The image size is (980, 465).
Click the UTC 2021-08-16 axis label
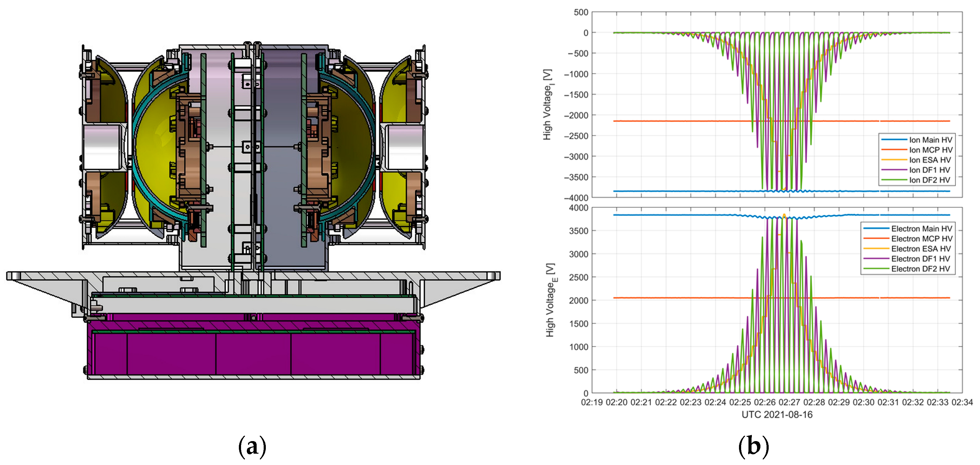tap(777, 415)
